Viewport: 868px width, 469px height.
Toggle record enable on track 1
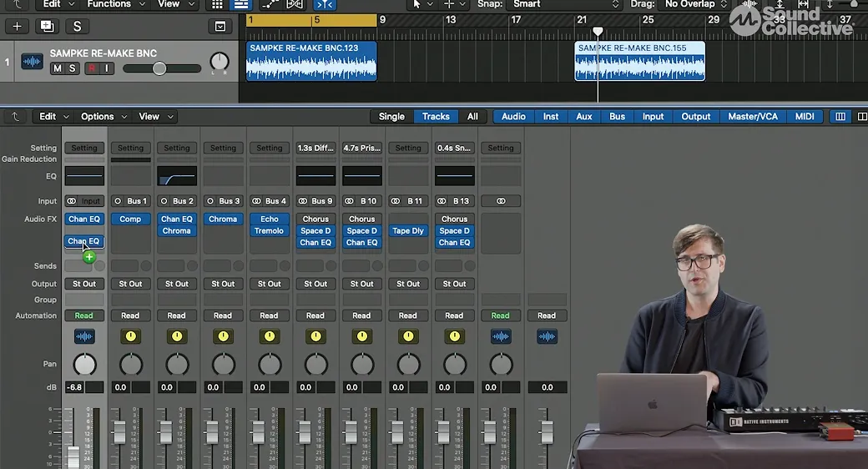click(91, 68)
